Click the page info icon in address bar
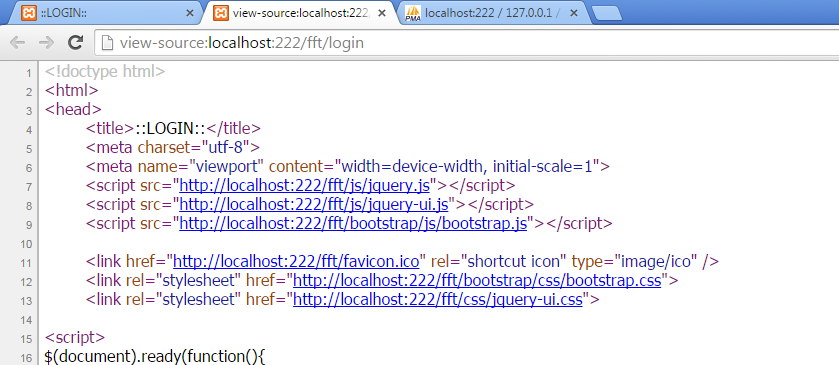839x365 pixels. (x=108, y=43)
